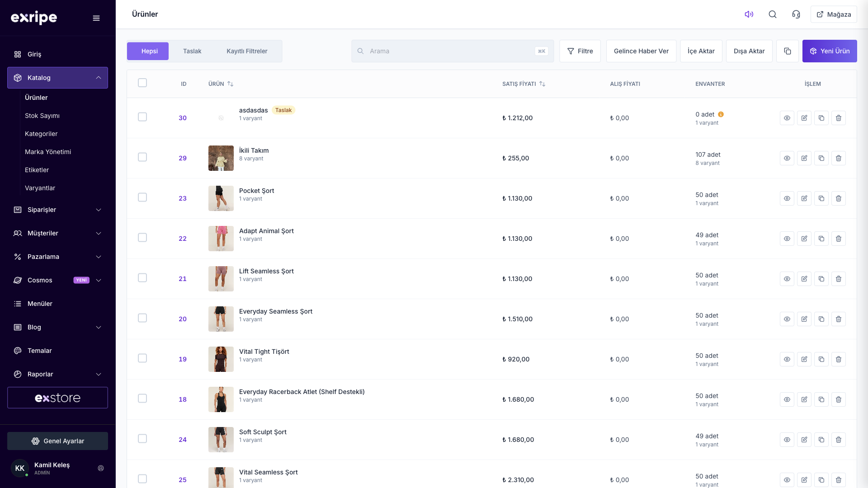
Task: Open Genel Ayarlar settings
Action: (57, 441)
